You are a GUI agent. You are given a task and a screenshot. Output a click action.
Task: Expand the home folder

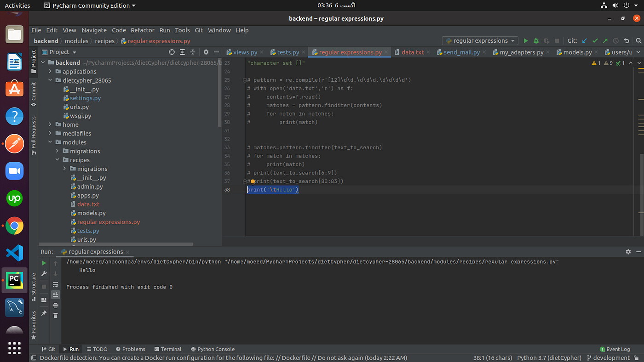[51, 124]
